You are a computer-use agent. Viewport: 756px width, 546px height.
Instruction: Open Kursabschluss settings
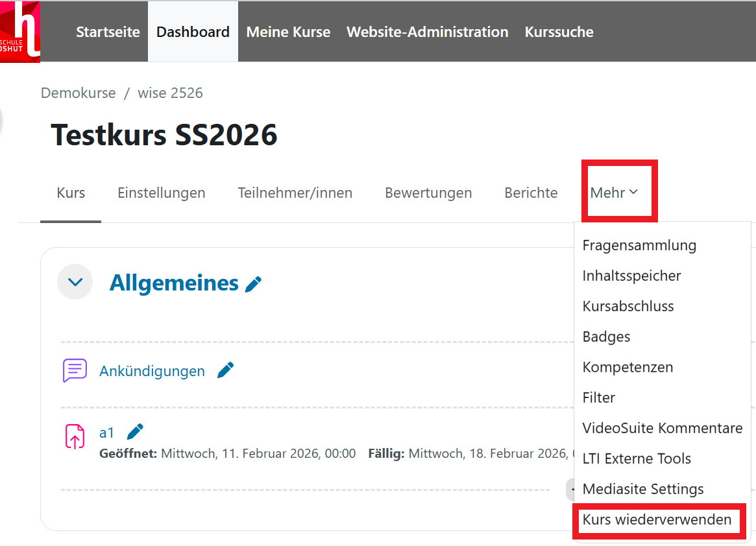pyautogui.click(x=628, y=306)
